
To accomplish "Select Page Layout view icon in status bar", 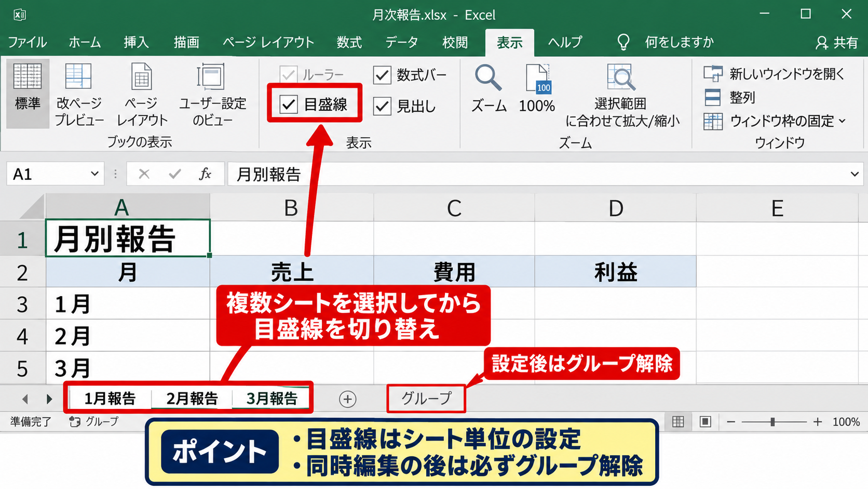I will pos(705,421).
